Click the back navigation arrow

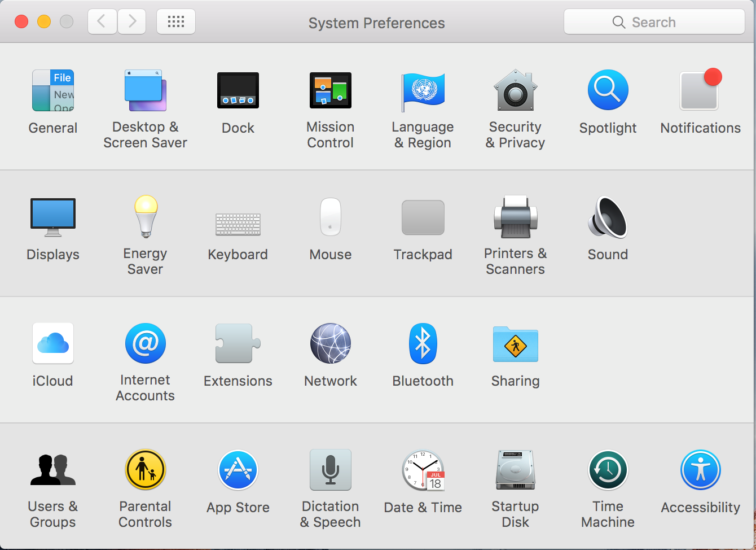102,22
